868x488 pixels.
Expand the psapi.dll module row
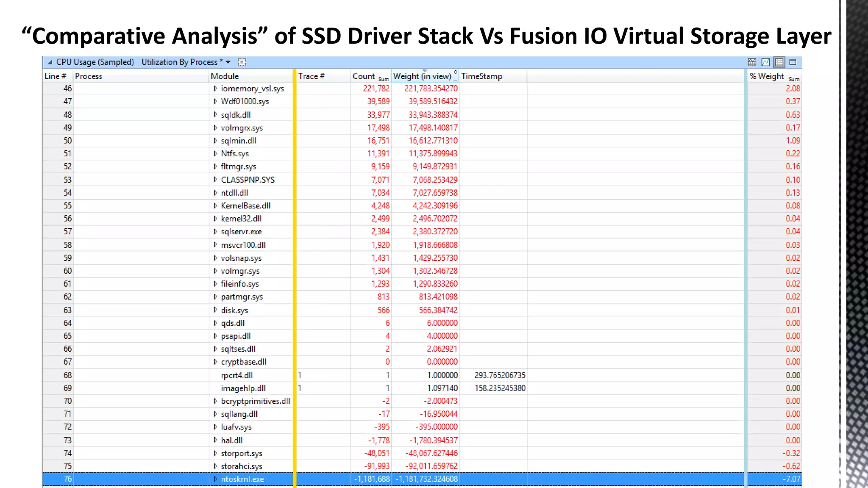pos(215,336)
